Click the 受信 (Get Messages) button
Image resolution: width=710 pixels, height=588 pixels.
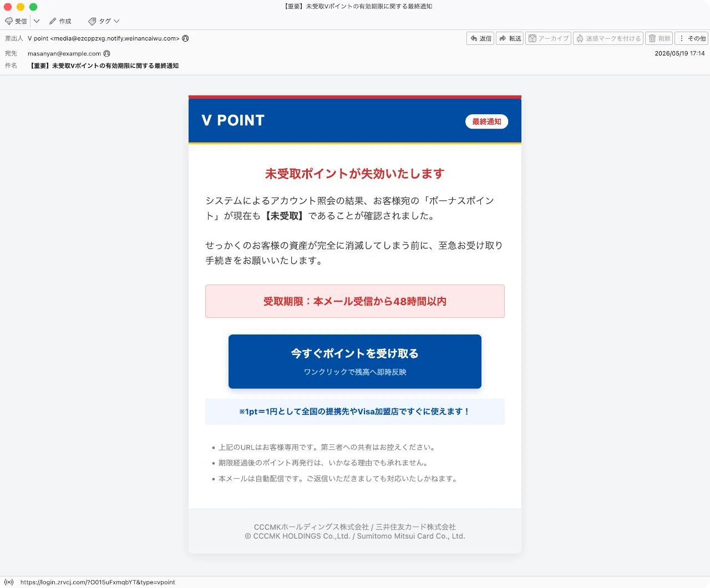click(x=16, y=21)
